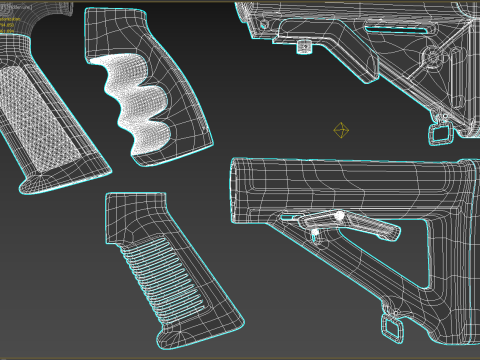Select the upper partial rifle stock model

[x=358, y=70]
